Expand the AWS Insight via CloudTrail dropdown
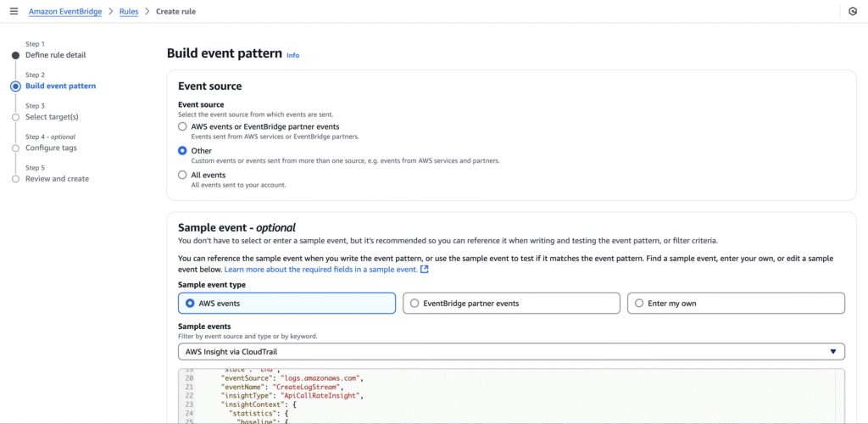Viewport: 868px width, 424px height. 511,351
